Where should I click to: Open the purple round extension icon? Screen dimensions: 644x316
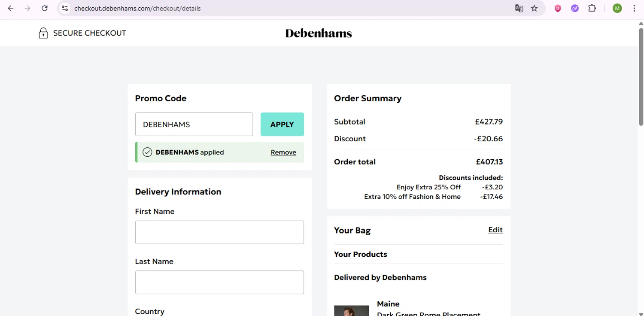point(575,8)
